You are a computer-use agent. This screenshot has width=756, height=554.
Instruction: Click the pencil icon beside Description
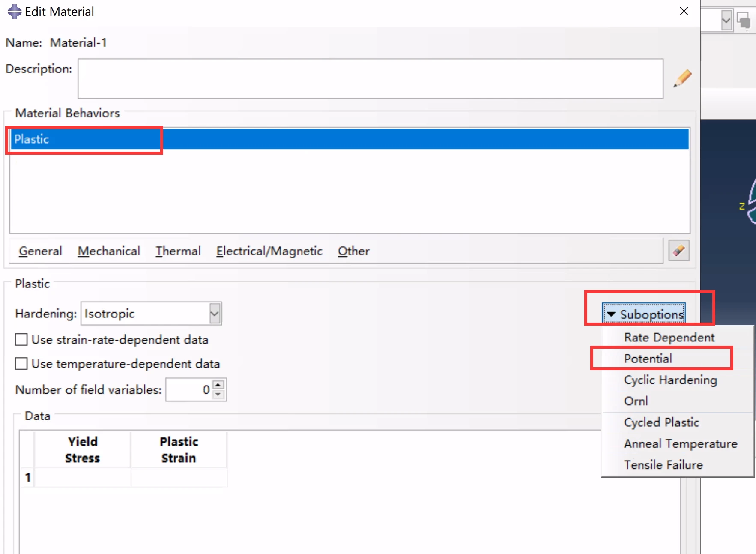[682, 78]
